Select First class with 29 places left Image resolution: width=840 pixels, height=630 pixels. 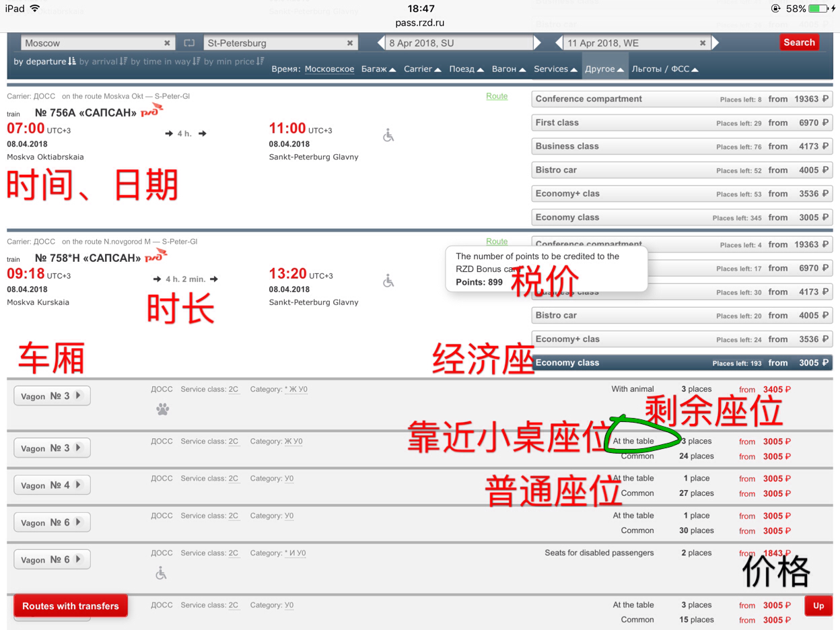pyautogui.click(x=682, y=123)
